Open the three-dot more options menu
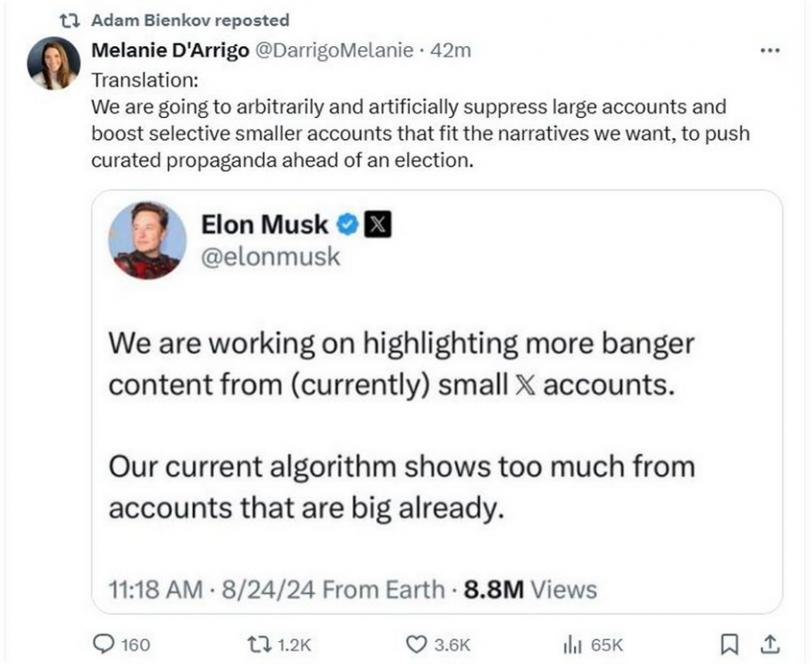Screen dimensions: 812x664 pos(770,50)
